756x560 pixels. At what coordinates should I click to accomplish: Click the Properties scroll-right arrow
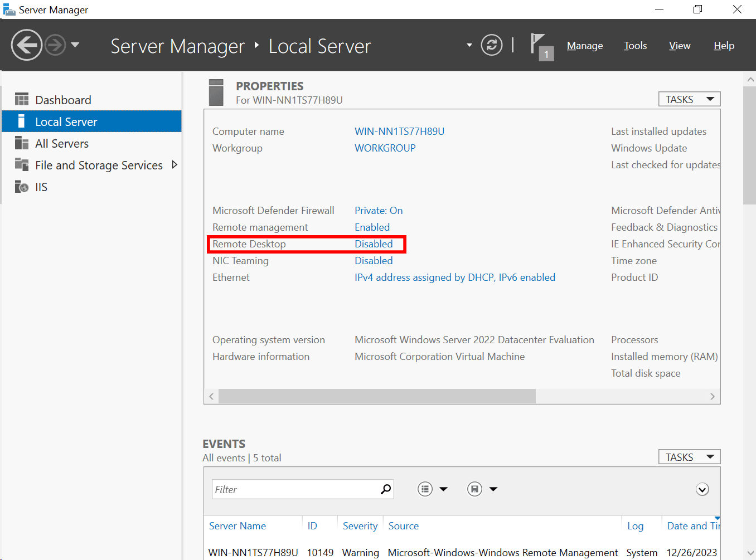(713, 396)
